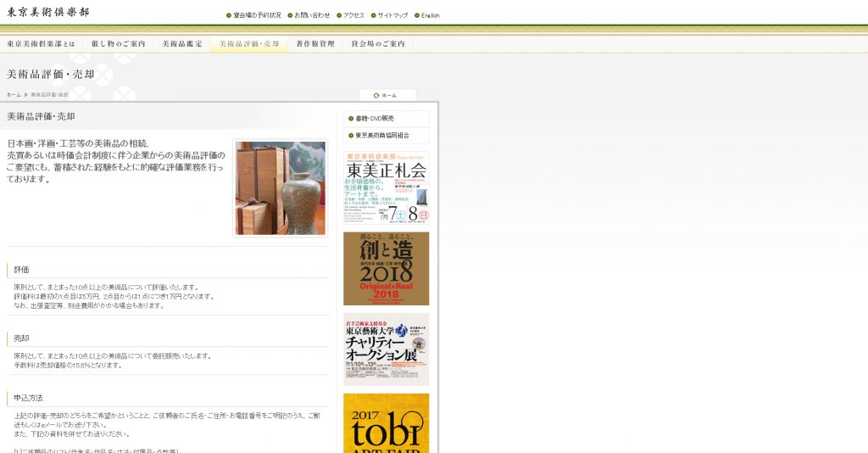Click the green arrow icon on ホーム button
This screenshot has height=453, width=868.
tap(376, 95)
